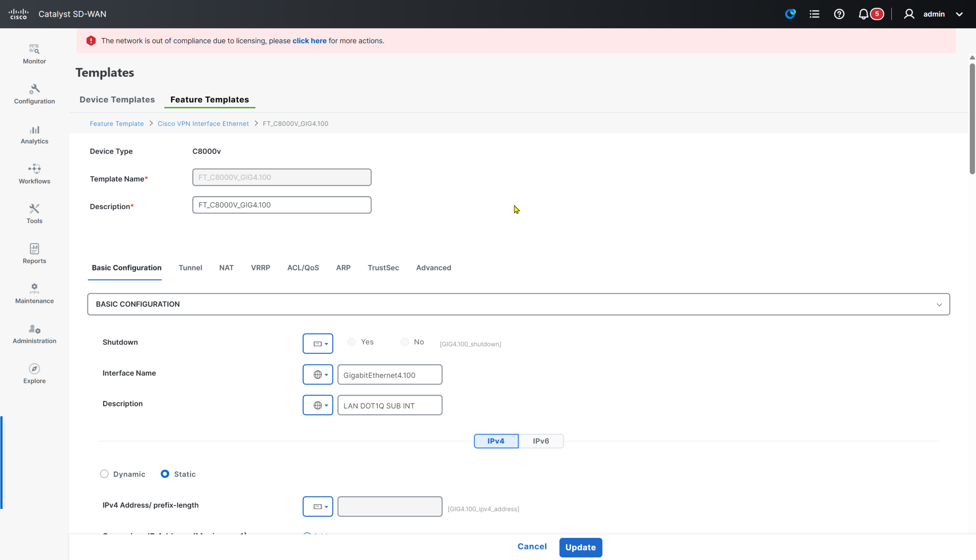Viewport: 976px width, 560px height.
Task: Cancel the template edit
Action: pyautogui.click(x=532, y=547)
